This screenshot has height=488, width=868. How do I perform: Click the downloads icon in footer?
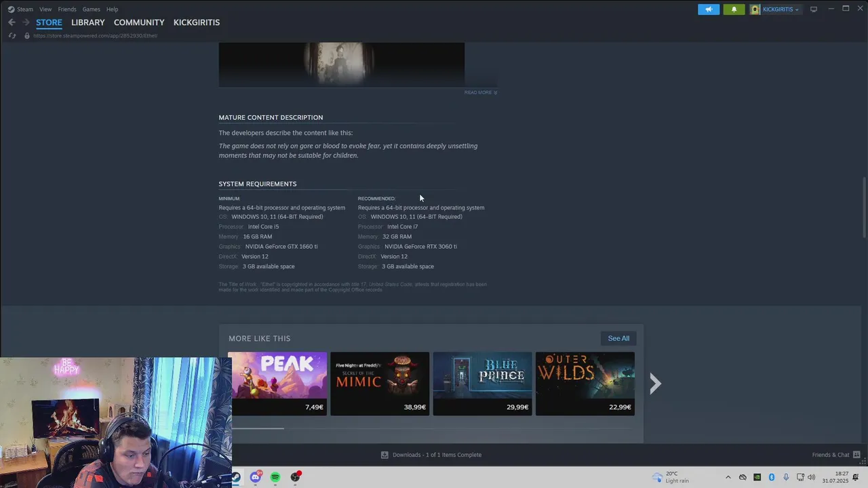click(384, 455)
